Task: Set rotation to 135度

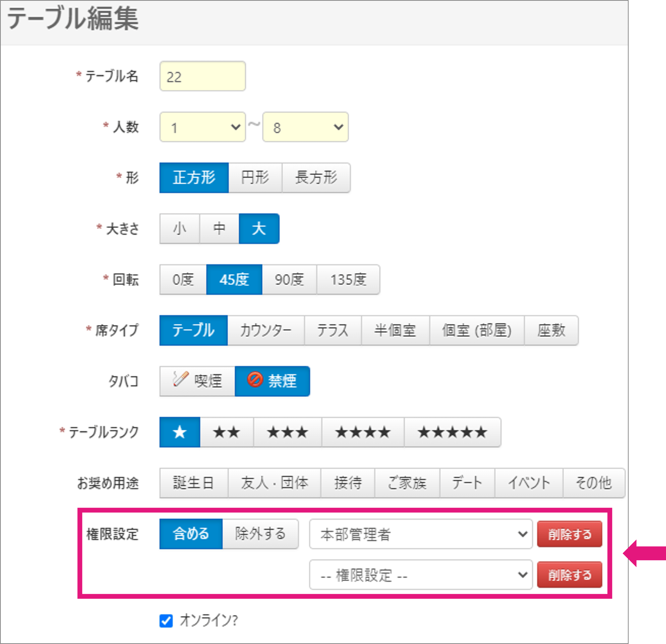Action: coord(348,280)
